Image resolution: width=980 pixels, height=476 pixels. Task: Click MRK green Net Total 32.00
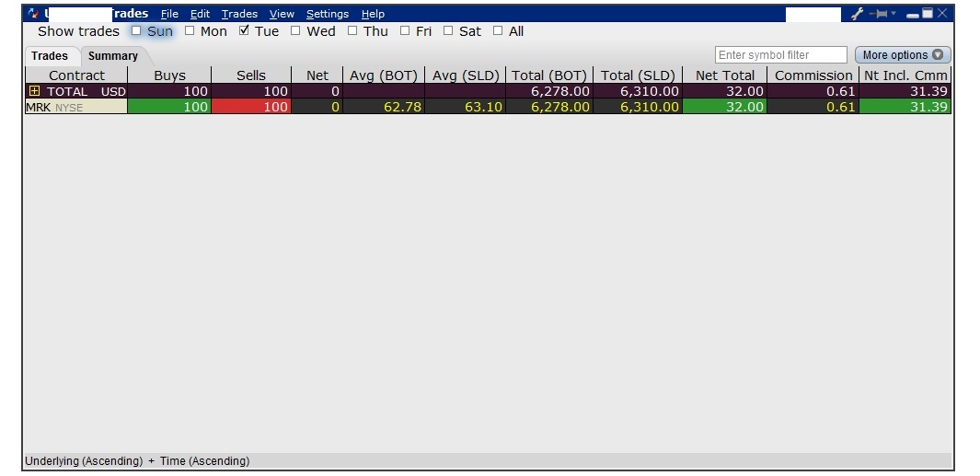[725, 107]
